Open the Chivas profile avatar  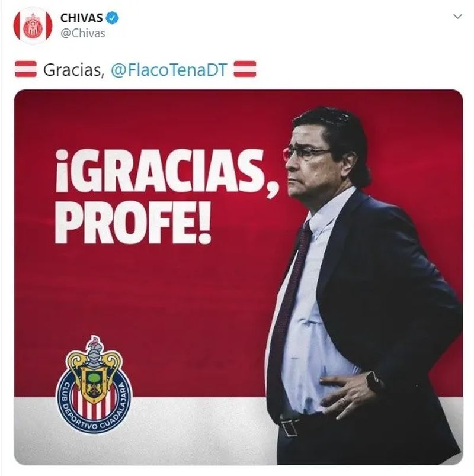pos(33,25)
